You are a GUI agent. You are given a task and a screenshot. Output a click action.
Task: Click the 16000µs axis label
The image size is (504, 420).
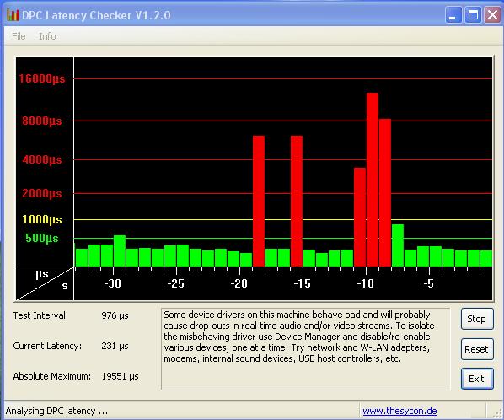coord(42,78)
